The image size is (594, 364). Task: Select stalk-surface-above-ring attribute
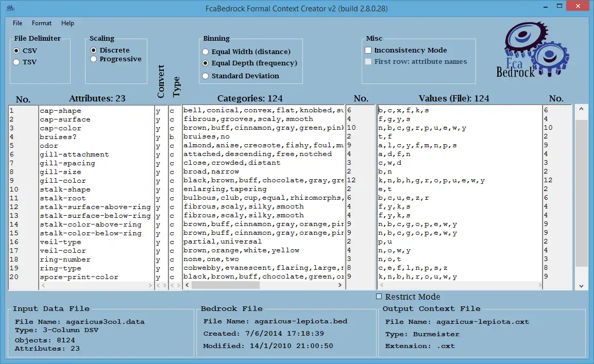95,207
